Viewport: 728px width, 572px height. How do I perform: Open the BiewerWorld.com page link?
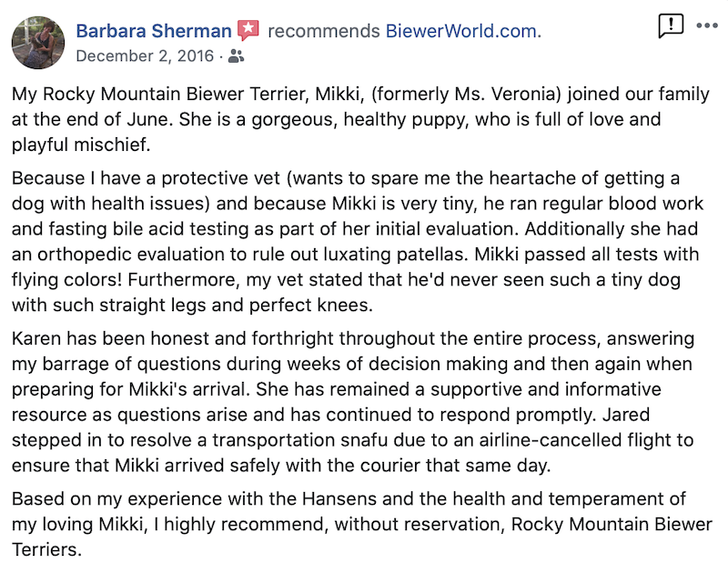click(460, 31)
